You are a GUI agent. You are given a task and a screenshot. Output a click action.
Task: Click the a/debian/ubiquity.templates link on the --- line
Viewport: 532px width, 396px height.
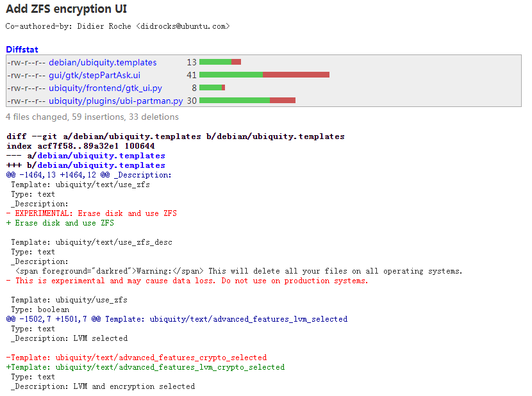coord(101,156)
